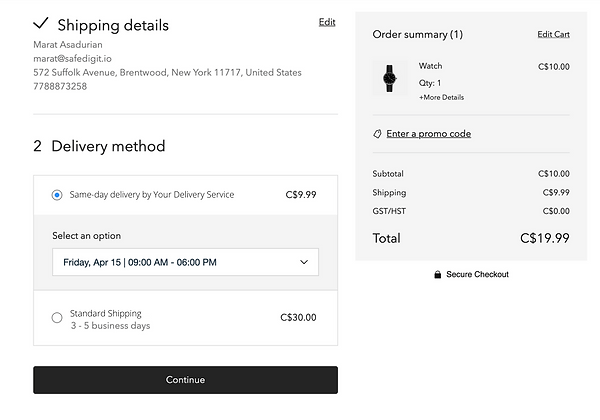This screenshot has width=600, height=420.
Task: Click the Total label
Action: pos(386,238)
